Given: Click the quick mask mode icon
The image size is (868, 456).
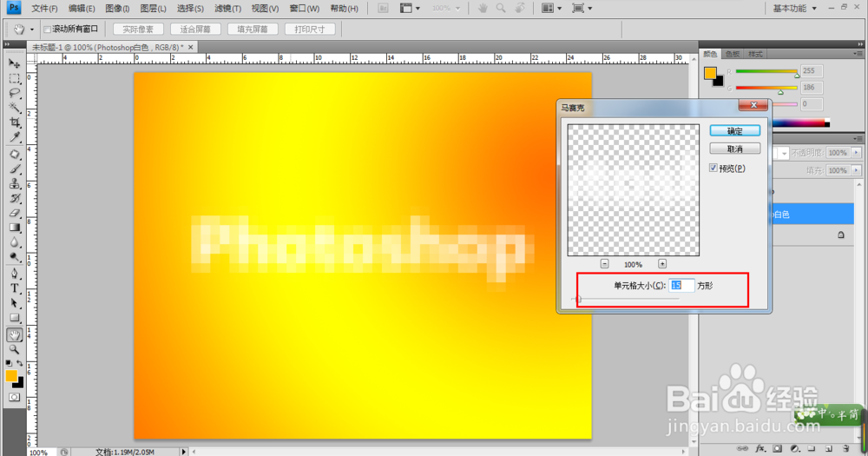Looking at the screenshot, I should pyautogui.click(x=15, y=397).
